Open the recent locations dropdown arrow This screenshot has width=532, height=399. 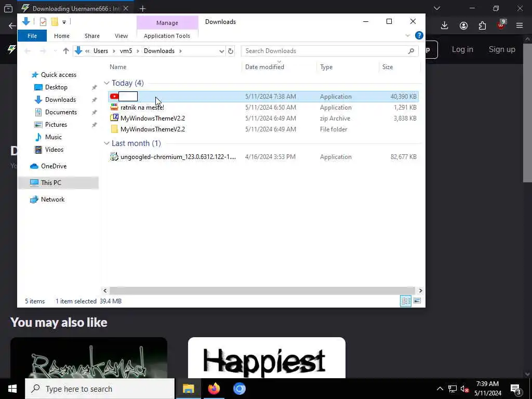tap(55, 51)
